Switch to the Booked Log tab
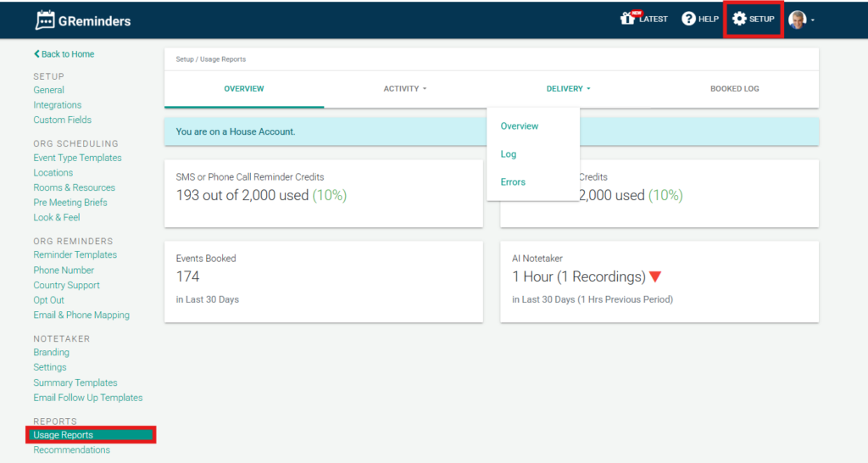 734,89
